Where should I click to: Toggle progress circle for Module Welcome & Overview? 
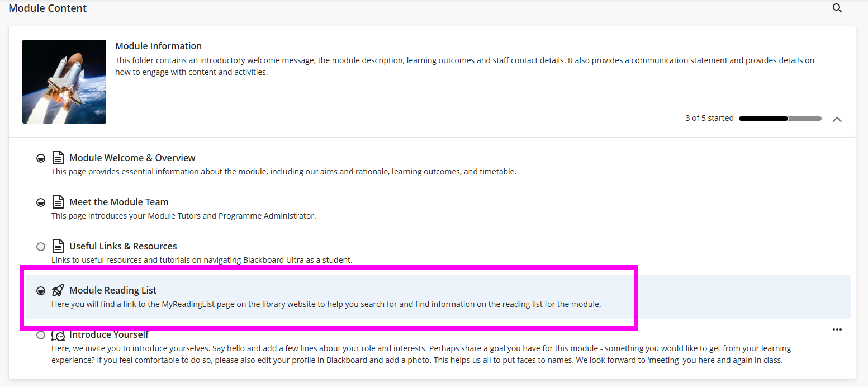[41, 158]
